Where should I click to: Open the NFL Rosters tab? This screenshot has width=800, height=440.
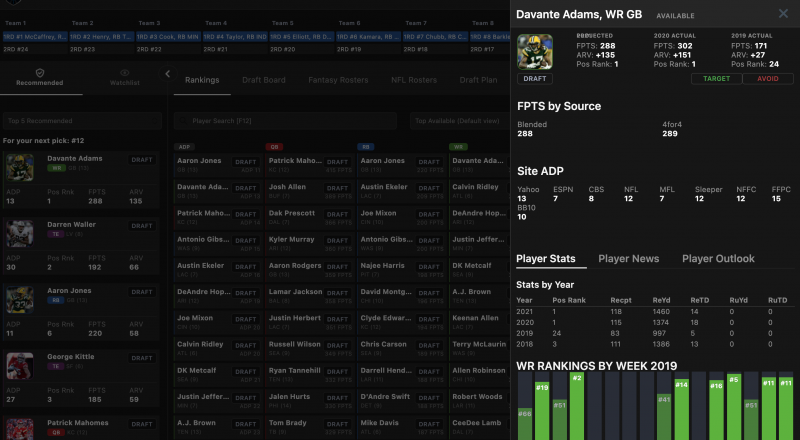[x=414, y=80]
